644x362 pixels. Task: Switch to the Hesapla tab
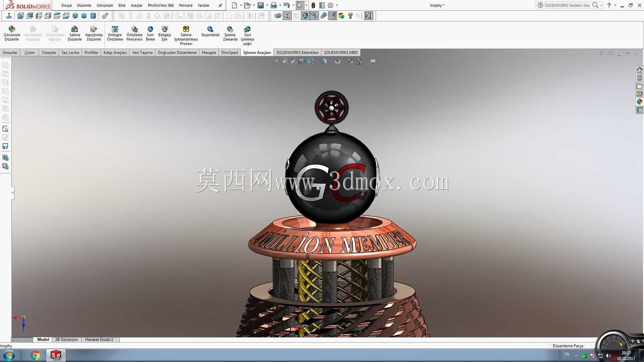coord(209,53)
